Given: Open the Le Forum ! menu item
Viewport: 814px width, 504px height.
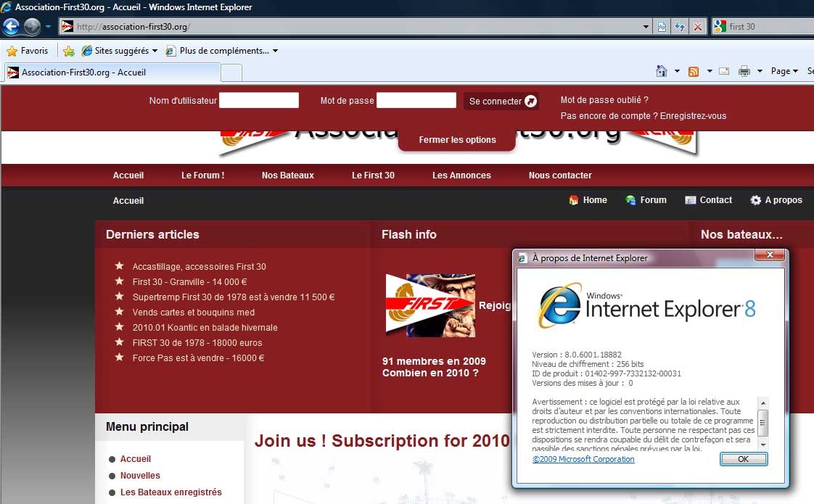Looking at the screenshot, I should (x=202, y=175).
